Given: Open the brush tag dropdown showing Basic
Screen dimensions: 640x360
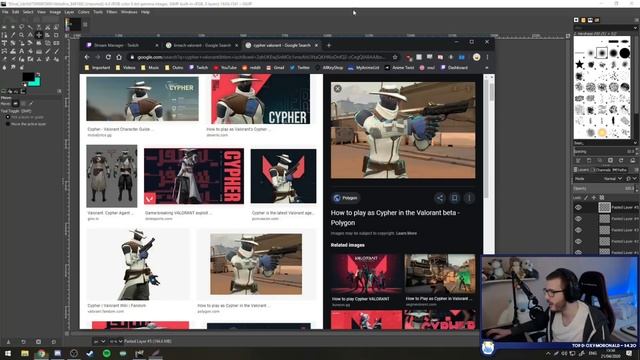Looking at the screenshot, I should pyautogui.click(x=605, y=143).
